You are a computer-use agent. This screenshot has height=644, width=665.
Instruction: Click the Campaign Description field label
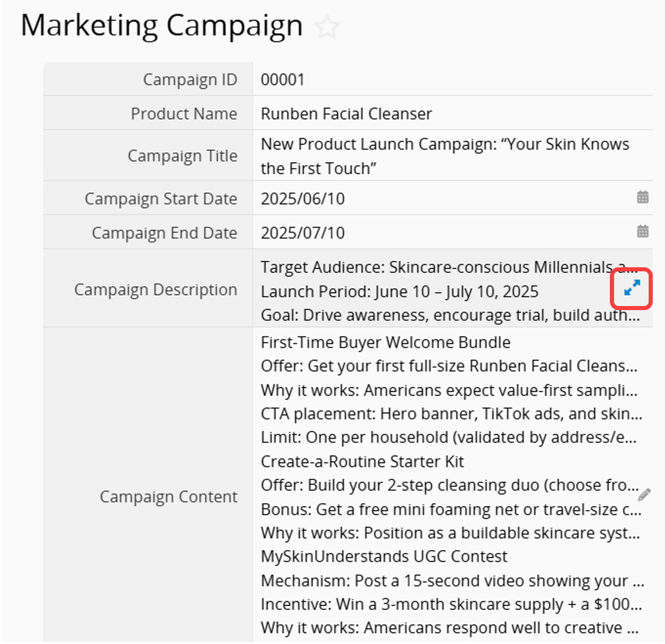click(156, 290)
